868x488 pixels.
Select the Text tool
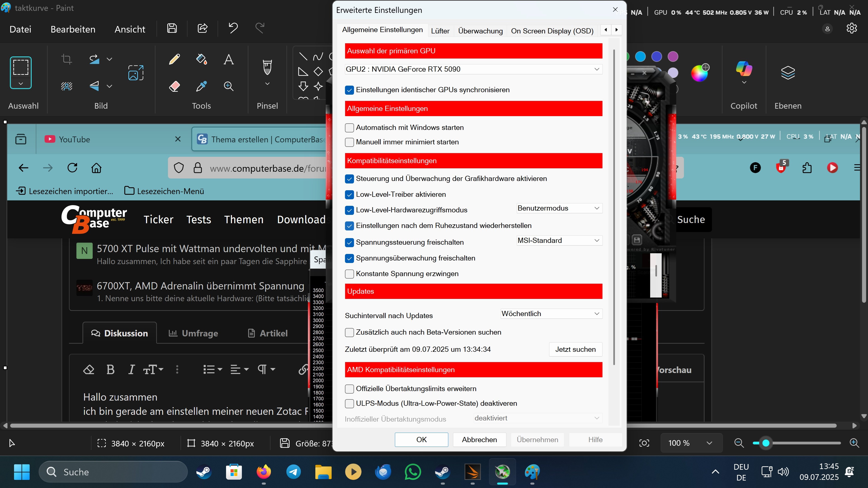tap(229, 59)
